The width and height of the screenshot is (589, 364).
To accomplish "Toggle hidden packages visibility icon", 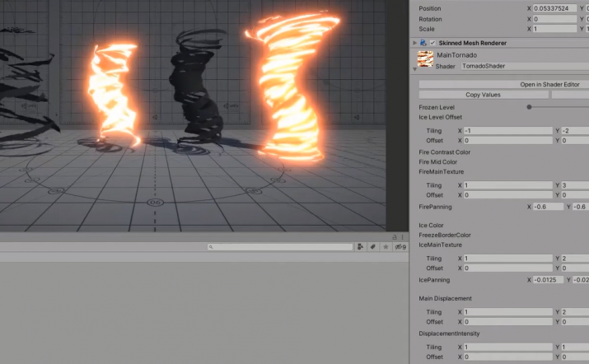I will click(400, 247).
